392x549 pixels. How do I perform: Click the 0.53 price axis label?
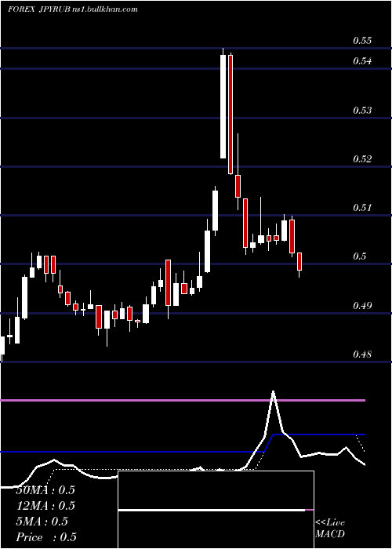(362, 111)
